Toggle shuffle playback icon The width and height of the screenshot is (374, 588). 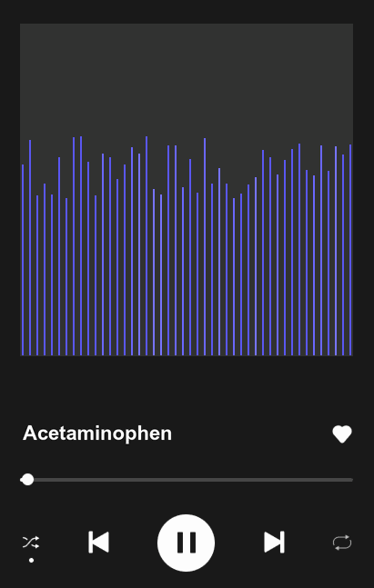[x=31, y=543]
